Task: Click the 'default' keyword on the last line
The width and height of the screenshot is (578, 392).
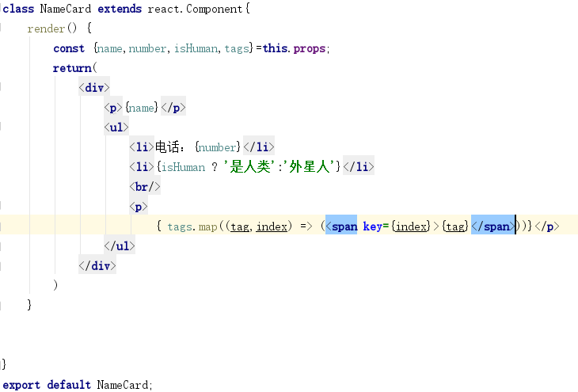Action: tap(69, 385)
